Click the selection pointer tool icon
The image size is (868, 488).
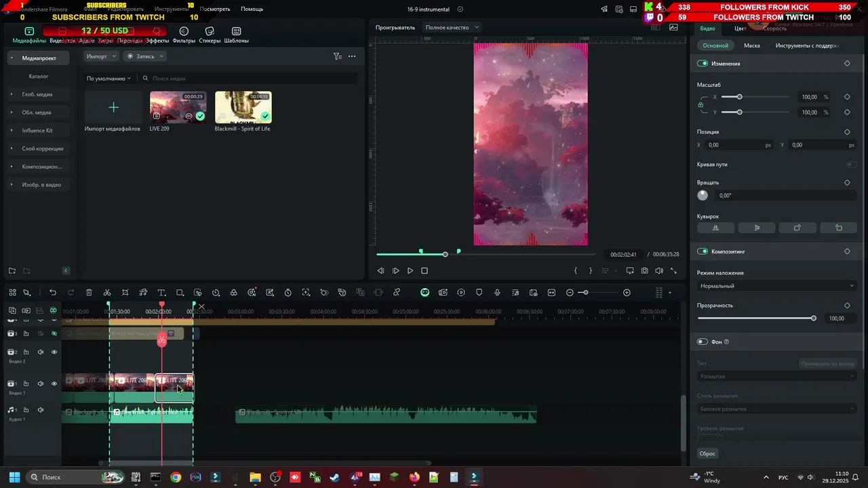27,293
